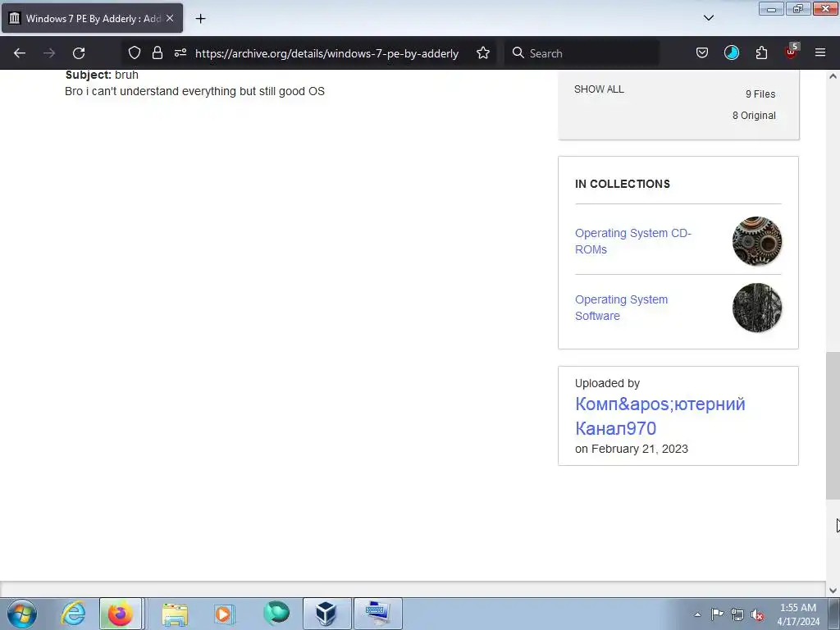
Task: Open the Firefox hamburger menu
Action: (820, 53)
